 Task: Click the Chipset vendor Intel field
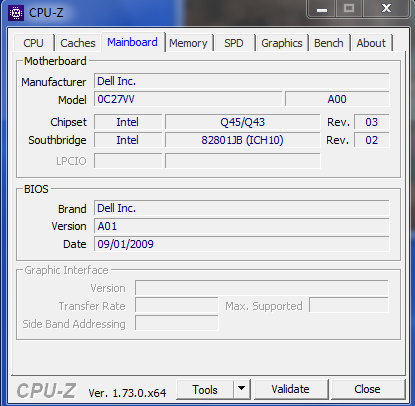128,122
